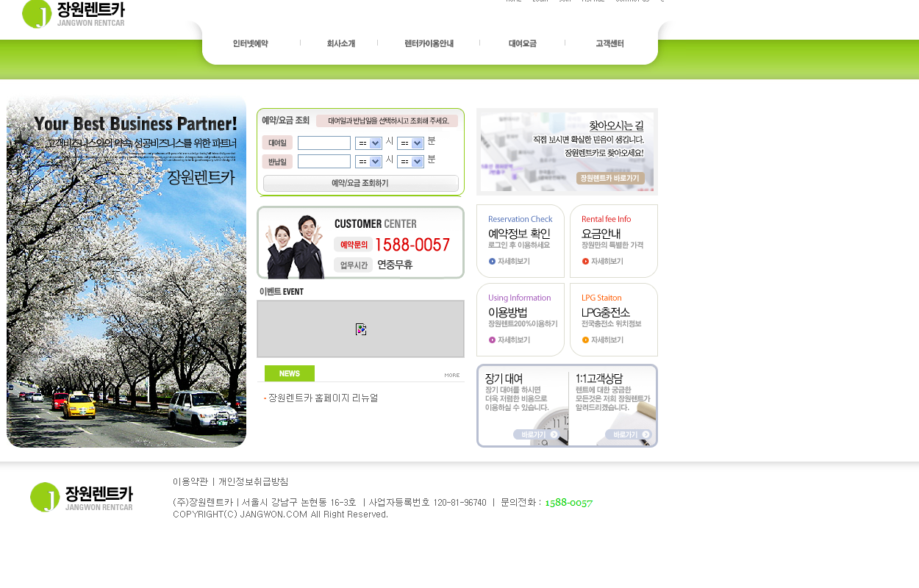The image size is (919, 588).
Task: Click the 장원렌트카 logo in the footer
Action: [82, 497]
